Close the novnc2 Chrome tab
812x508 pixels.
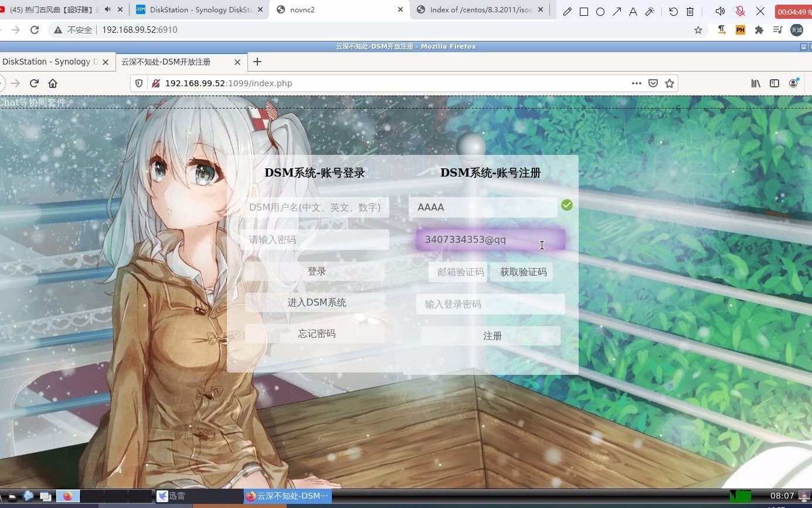tap(400, 10)
